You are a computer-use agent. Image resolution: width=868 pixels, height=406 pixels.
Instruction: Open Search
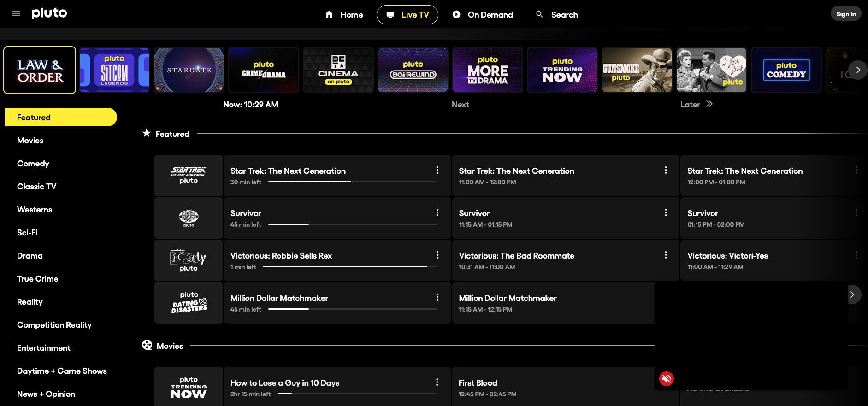pyautogui.click(x=557, y=15)
